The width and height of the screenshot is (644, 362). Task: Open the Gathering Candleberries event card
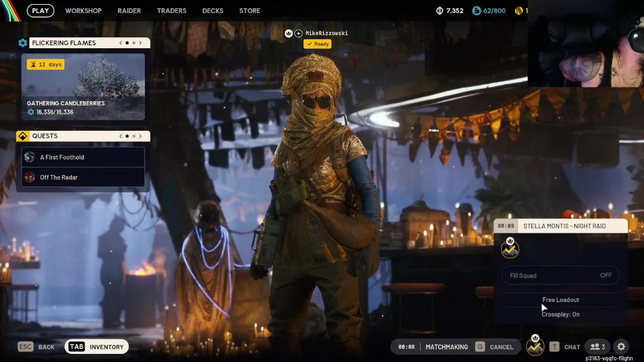[x=83, y=87]
